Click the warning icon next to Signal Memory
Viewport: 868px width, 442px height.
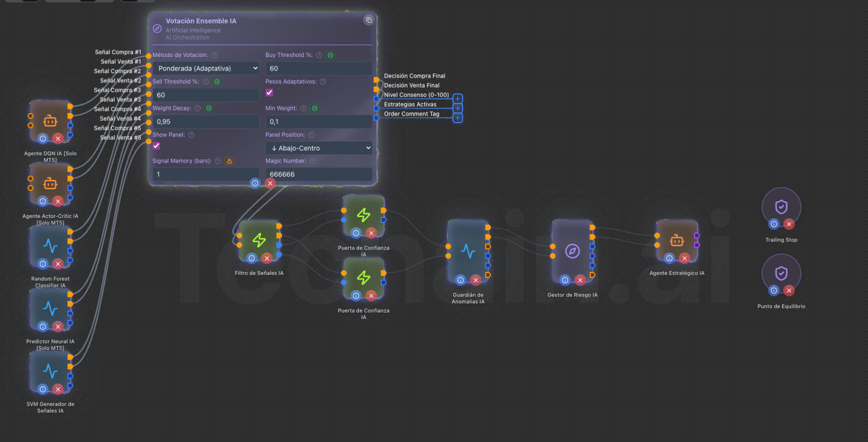[x=229, y=161]
